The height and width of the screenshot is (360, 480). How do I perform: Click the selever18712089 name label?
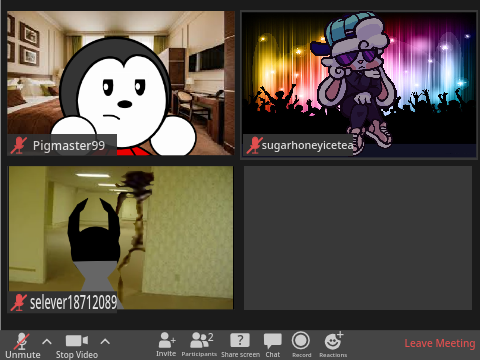coord(73,303)
